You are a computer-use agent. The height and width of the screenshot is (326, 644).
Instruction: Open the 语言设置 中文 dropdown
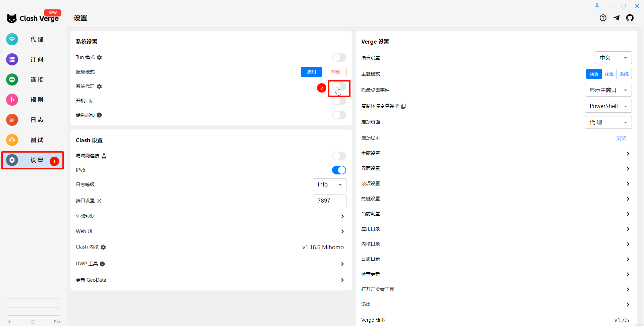613,58
